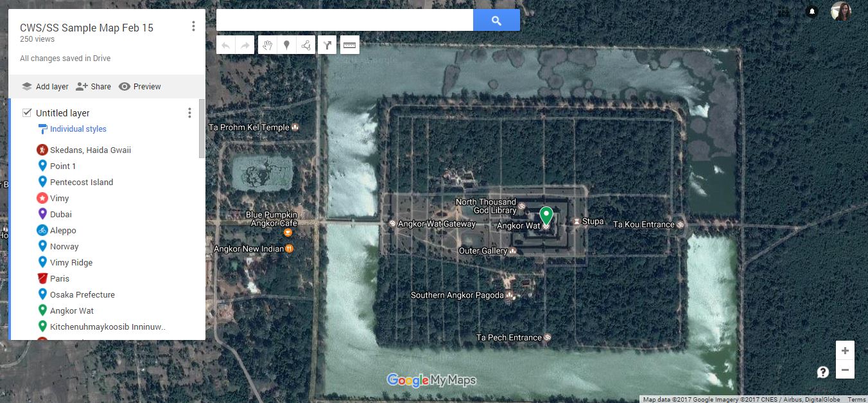Screen dimensions: 868x403
Task: Select the hand pan tool
Action: click(x=268, y=45)
